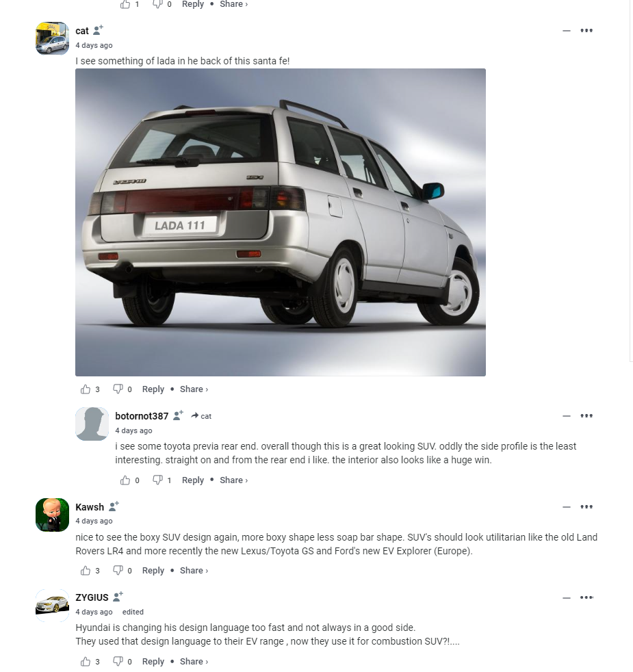This screenshot has height=672, width=633.
Task: Reply to Kawsh's comment
Action: pos(153,571)
